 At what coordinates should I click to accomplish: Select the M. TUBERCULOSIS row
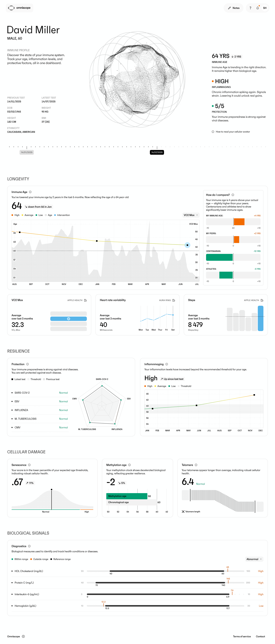click(40, 419)
